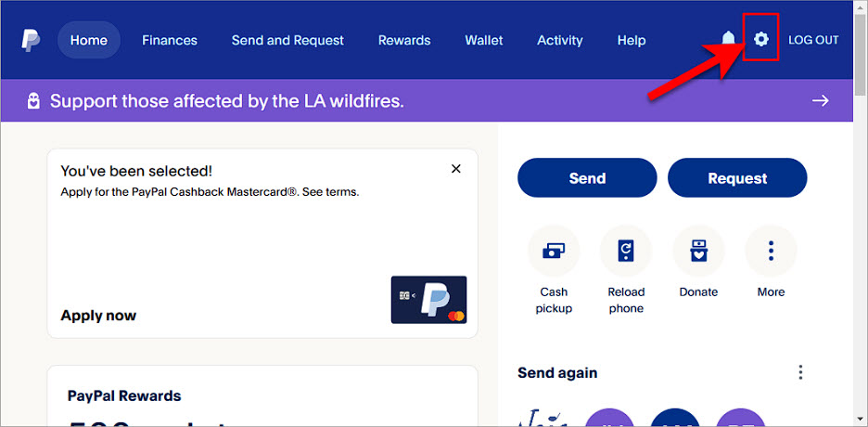
Task: Open the Wallet tab
Action: [x=484, y=41]
